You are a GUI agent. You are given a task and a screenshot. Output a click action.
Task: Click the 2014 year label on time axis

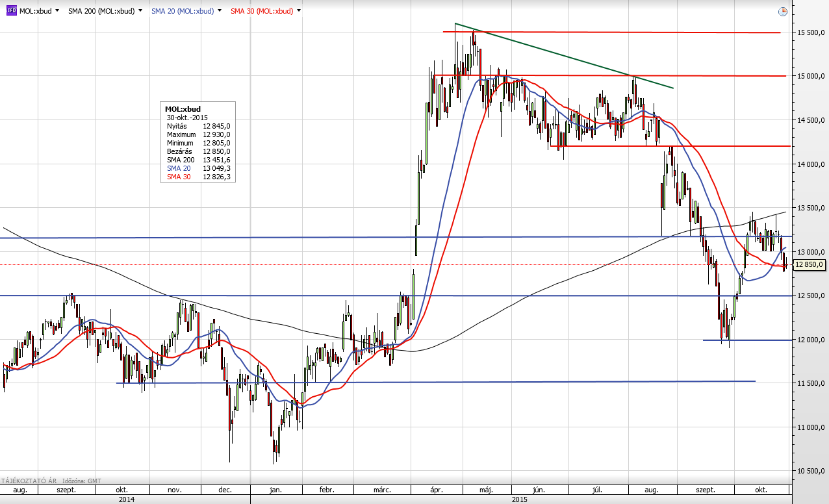pos(126,499)
